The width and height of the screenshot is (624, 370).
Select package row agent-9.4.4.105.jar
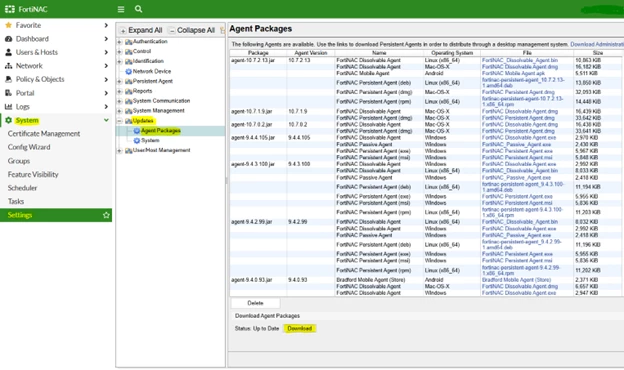click(254, 138)
